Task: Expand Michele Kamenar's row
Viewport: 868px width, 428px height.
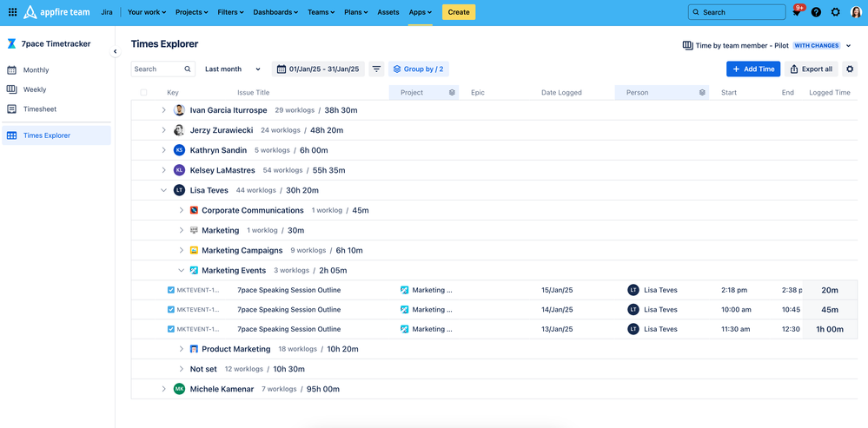Action: pos(164,389)
